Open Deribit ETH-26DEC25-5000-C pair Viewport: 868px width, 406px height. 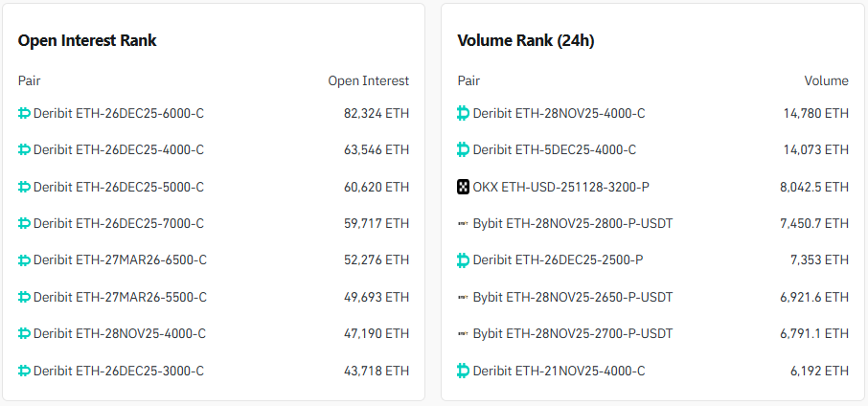click(119, 187)
